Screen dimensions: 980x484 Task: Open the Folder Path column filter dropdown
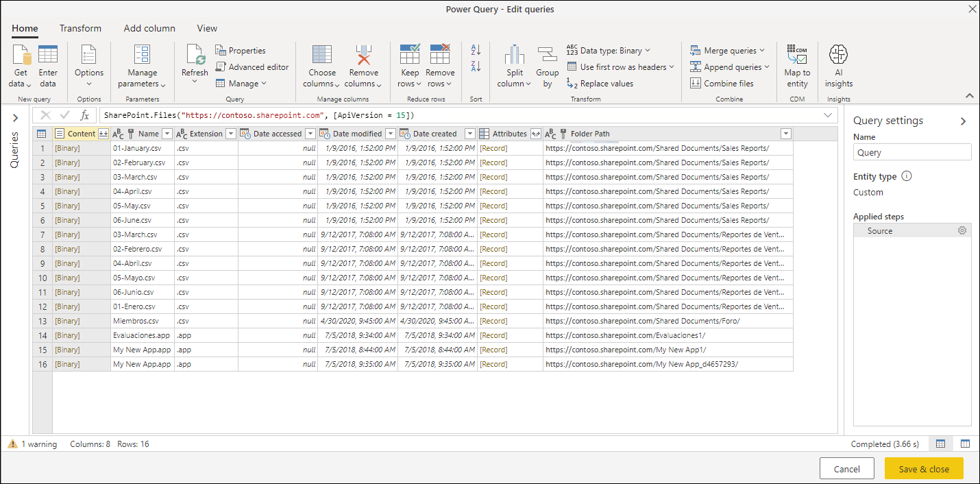pyautogui.click(x=786, y=134)
